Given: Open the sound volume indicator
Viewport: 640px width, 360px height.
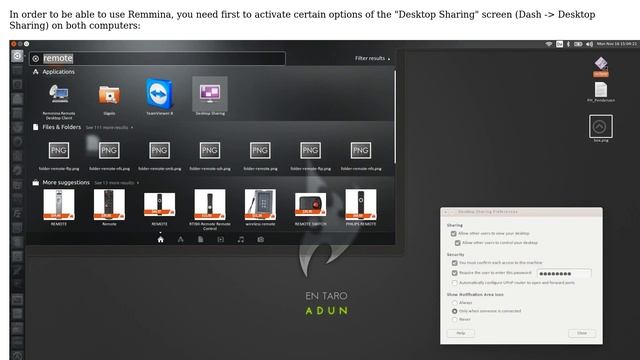Looking at the screenshot, I should pos(589,44).
